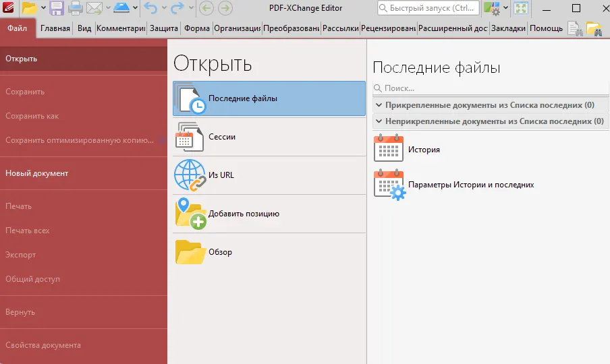Screen dimensions: 610x364
Task: Open Параметры Истории и последних link
Action: (471, 185)
